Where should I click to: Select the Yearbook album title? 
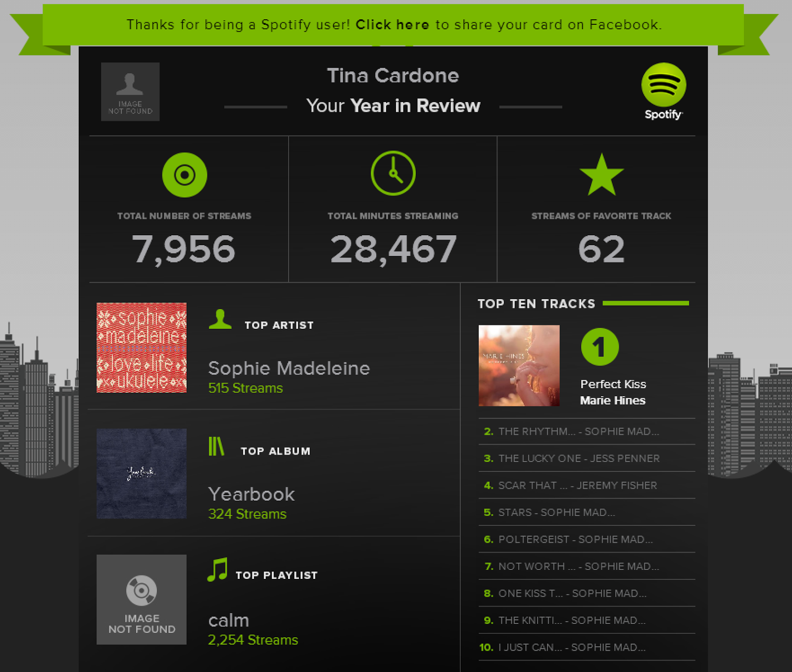[x=251, y=494]
